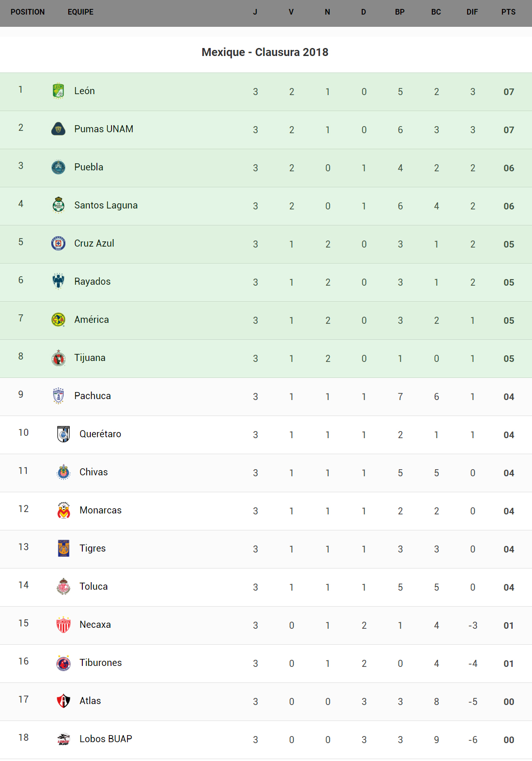Click the León club crest icon

point(58,91)
